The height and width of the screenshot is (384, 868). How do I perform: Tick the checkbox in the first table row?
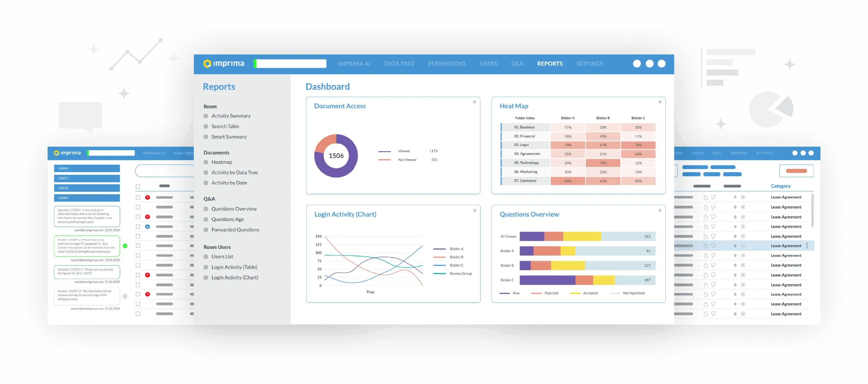pyautogui.click(x=138, y=197)
